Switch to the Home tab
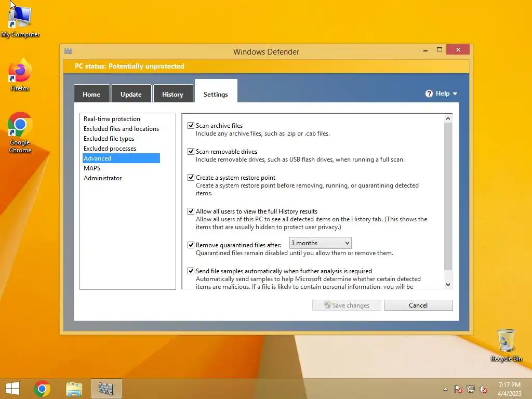Image resolution: width=532 pixels, height=399 pixels. tap(91, 94)
